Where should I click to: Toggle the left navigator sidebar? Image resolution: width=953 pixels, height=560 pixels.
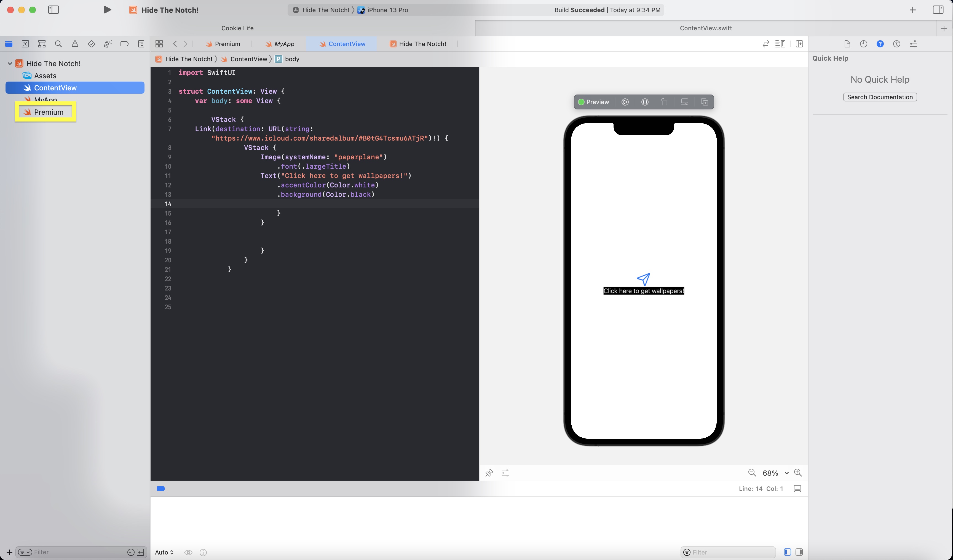click(x=54, y=10)
